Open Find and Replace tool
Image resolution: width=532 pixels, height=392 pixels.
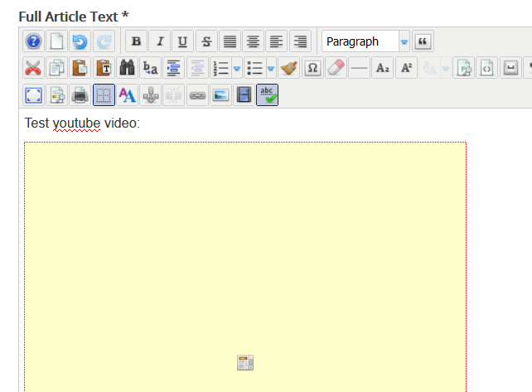pyautogui.click(x=150, y=68)
